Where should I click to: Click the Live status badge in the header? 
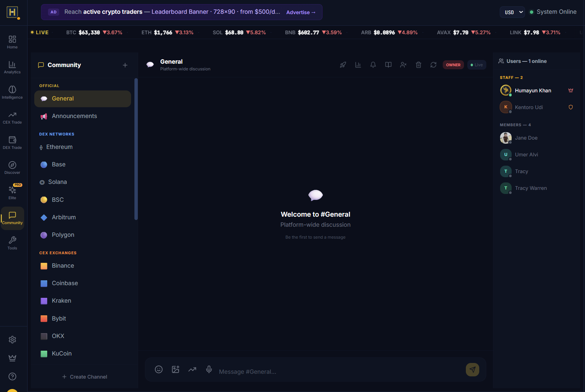click(x=477, y=65)
